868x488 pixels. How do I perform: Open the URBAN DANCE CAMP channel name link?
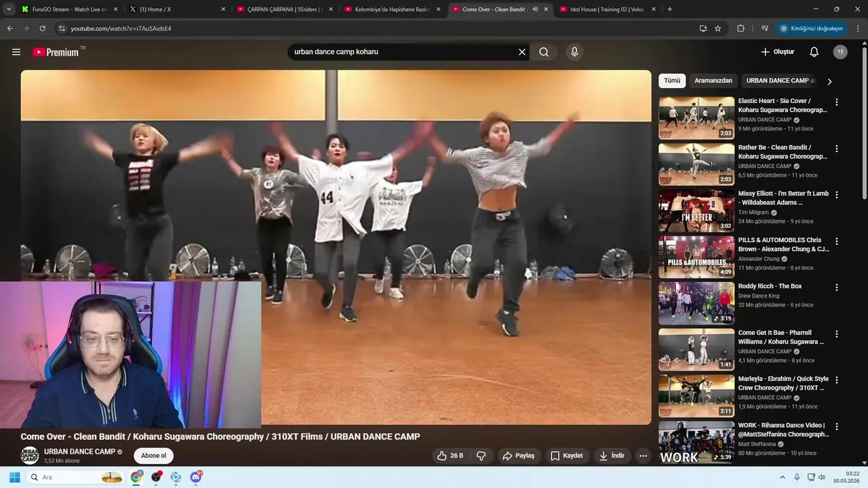pyautogui.click(x=79, y=451)
